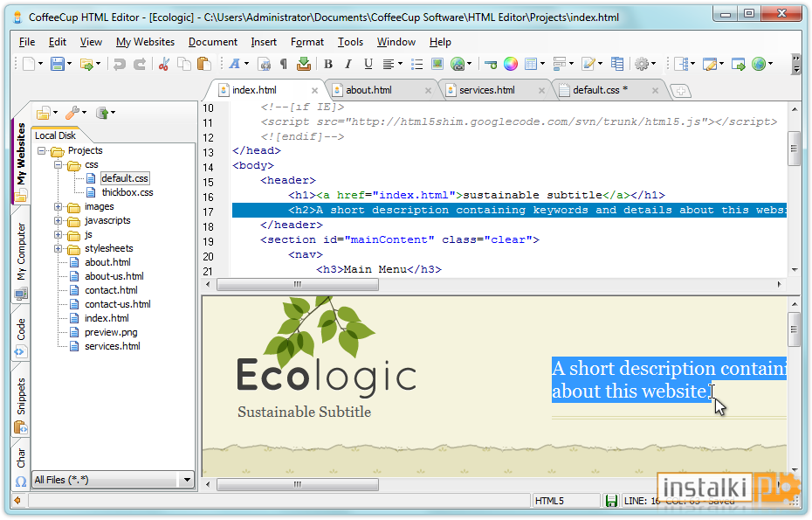This screenshot has height=520, width=812.
Task: Open the Format menu
Action: (307, 42)
